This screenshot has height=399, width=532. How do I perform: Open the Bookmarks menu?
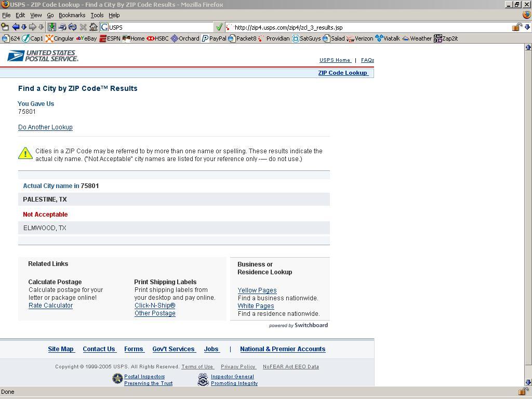click(72, 15)
